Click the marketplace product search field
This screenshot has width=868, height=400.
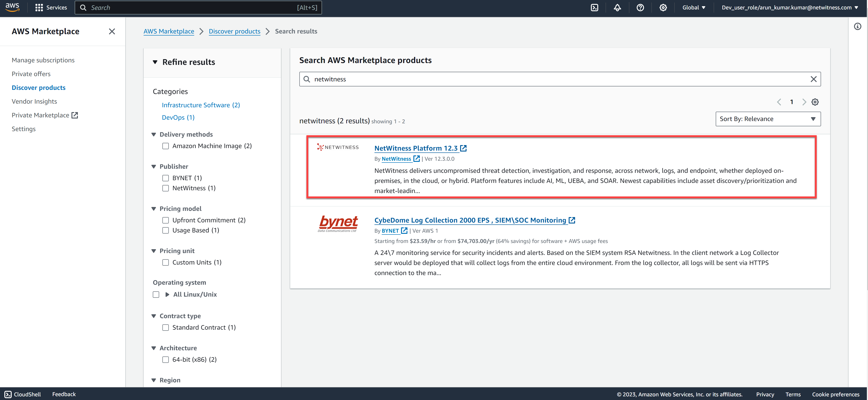556,79
